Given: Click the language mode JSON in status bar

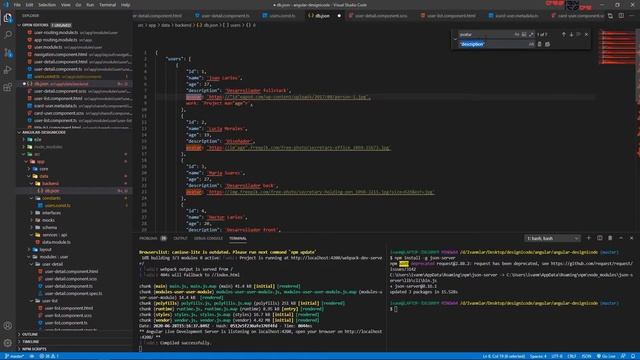Looking at the screenshot, I should coord(586,356).
